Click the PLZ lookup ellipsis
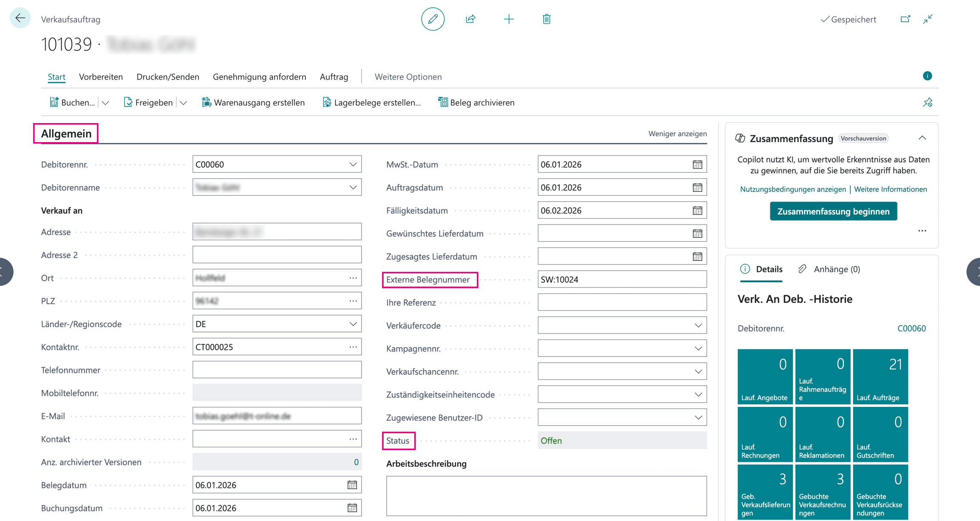980x521 pixels. pos(353,301)
